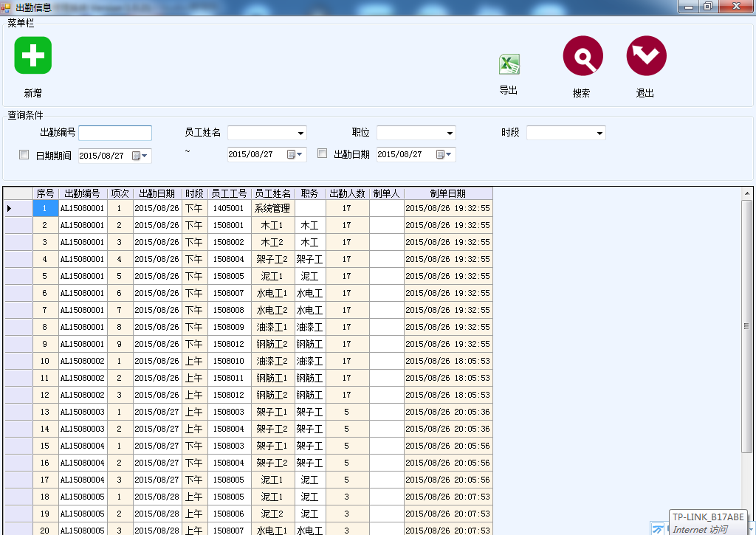Image resolution: width=756 pixels, height=535 pixels.
Task: Click the 出勤人数 column header
Action: [347, 193]
